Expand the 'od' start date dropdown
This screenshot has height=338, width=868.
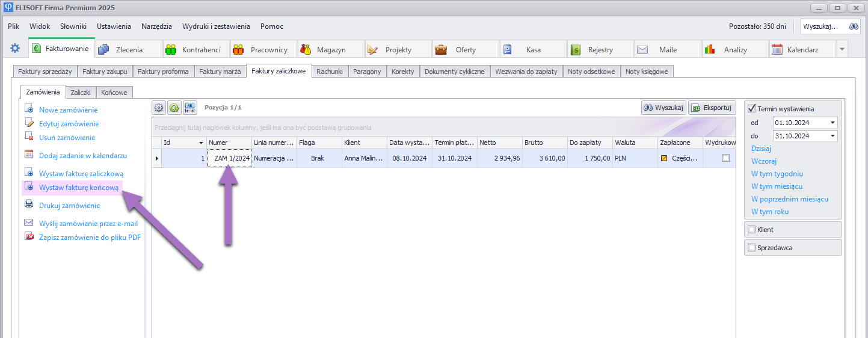pyautogui.click(x=833, y=123)
